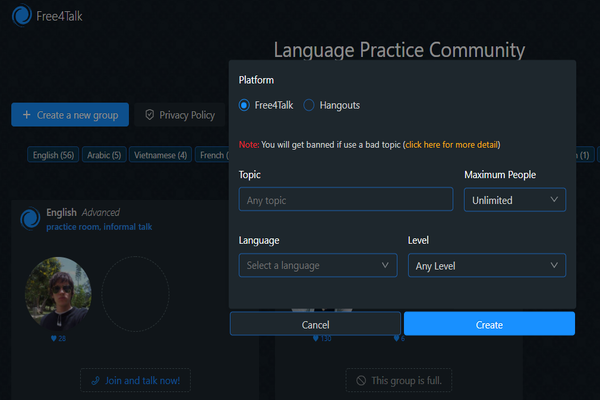Filter groups by Vietnamese (4) tag
600x400 pixels.
(x=160, y=155)
